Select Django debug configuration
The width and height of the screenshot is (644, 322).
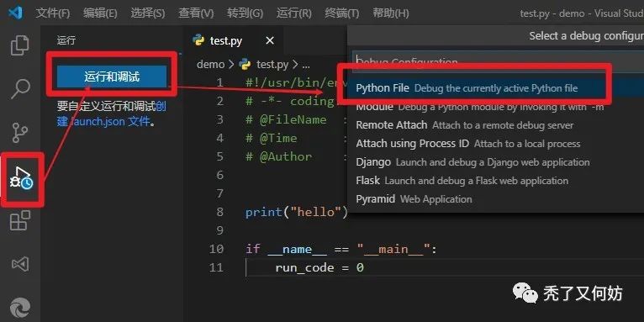pyautogui.click(x=496, y=162)
